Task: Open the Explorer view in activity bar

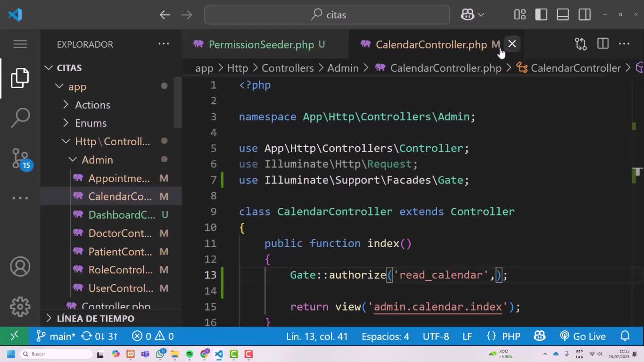Action: pyautogui.click(x=20, y=78)
